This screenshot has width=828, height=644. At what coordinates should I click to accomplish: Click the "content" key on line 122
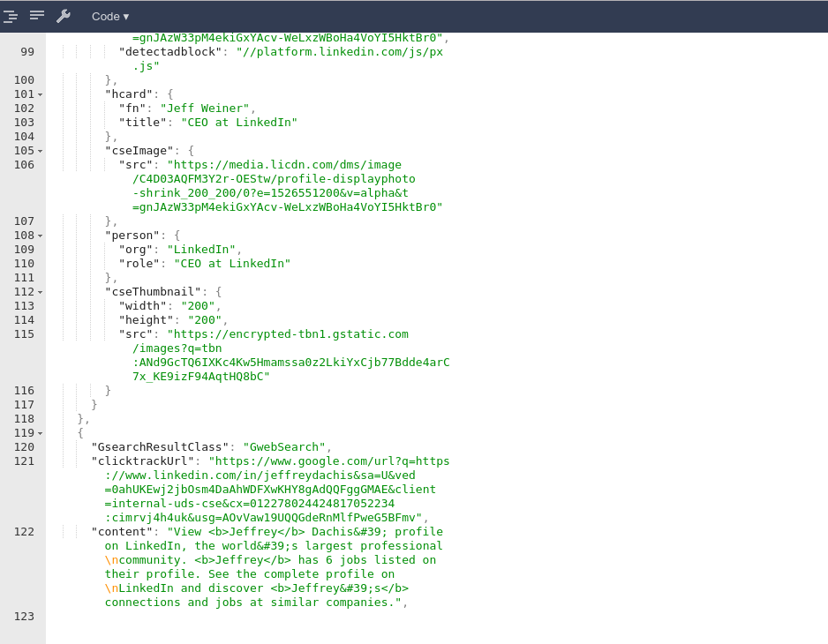(122, 532)
